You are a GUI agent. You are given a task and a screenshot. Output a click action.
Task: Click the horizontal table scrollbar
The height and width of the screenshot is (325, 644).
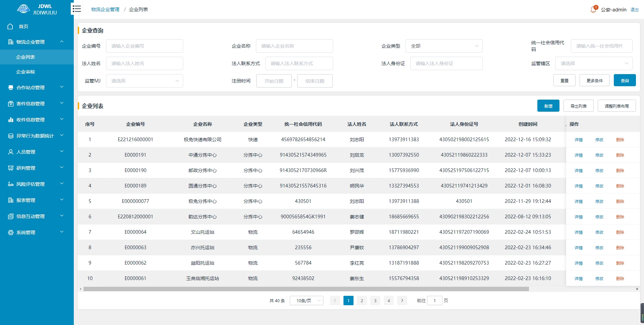point(306,289)
